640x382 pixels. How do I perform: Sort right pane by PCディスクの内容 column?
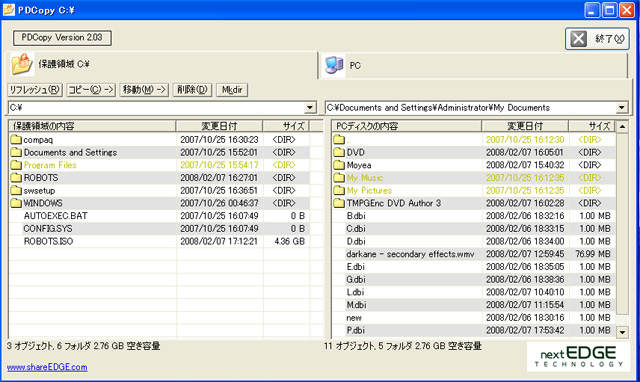tap(407, 126)
